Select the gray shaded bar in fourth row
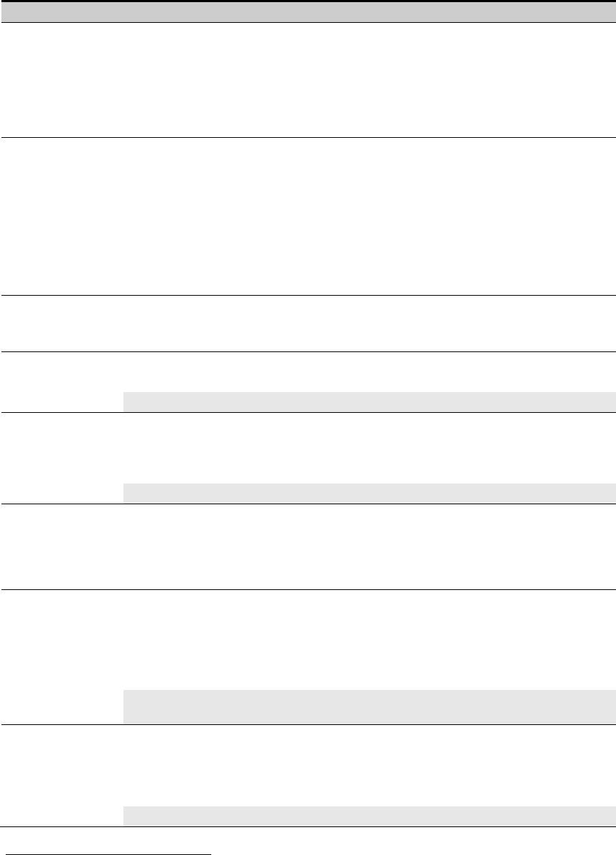 (369, 402)
